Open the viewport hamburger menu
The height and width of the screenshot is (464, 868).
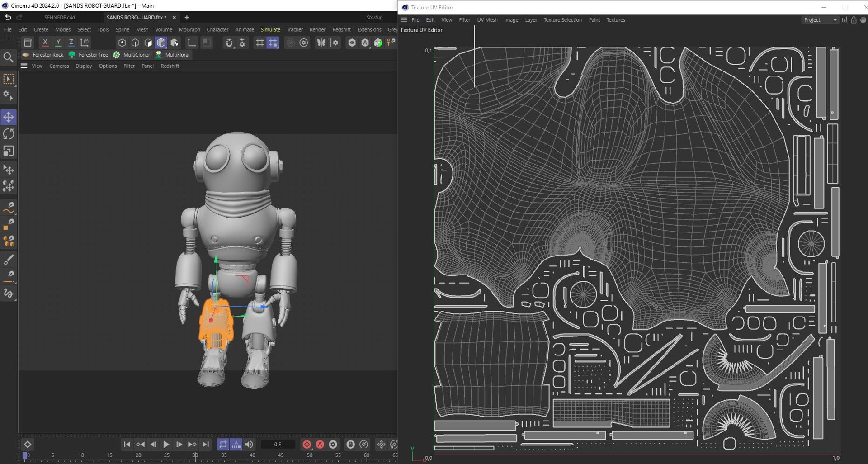tap(24, 66)
